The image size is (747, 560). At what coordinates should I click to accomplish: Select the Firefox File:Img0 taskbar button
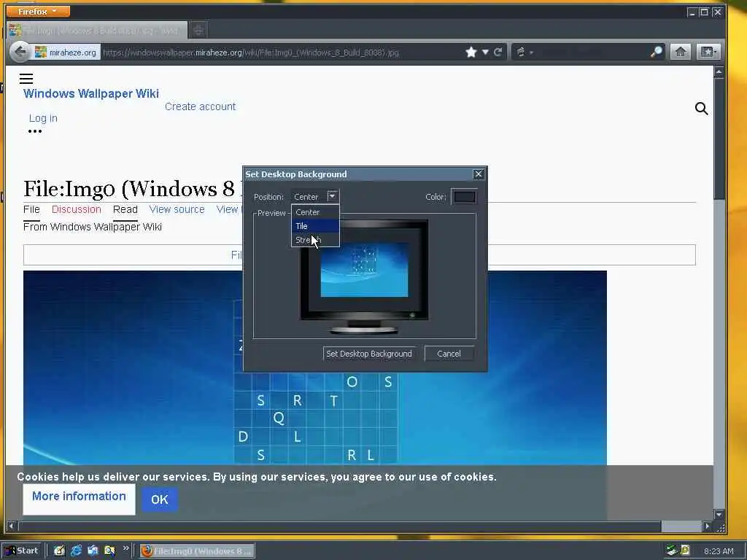click(197, 551)
